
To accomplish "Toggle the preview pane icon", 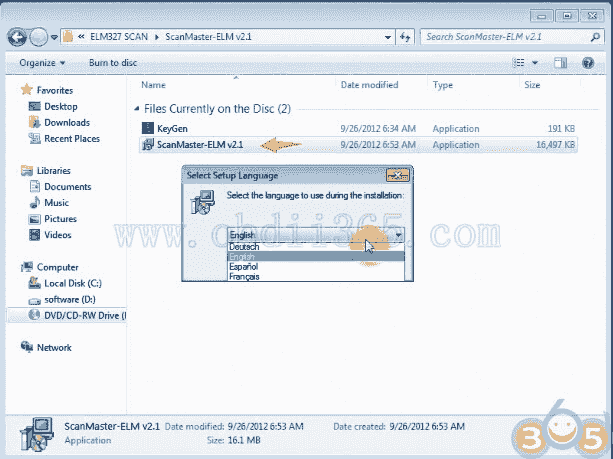I will [561, 63].
